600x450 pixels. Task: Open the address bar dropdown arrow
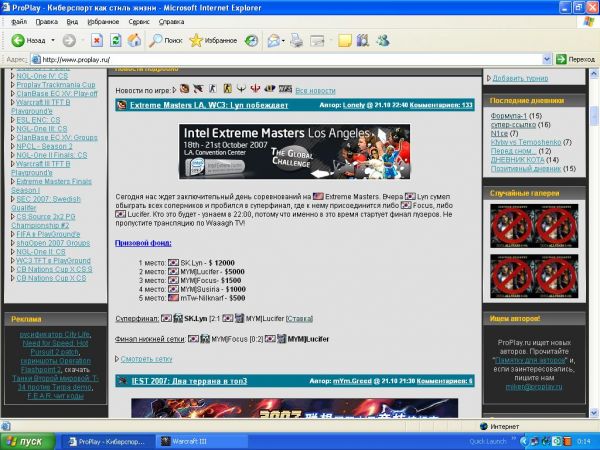click(x=547, y=59)
